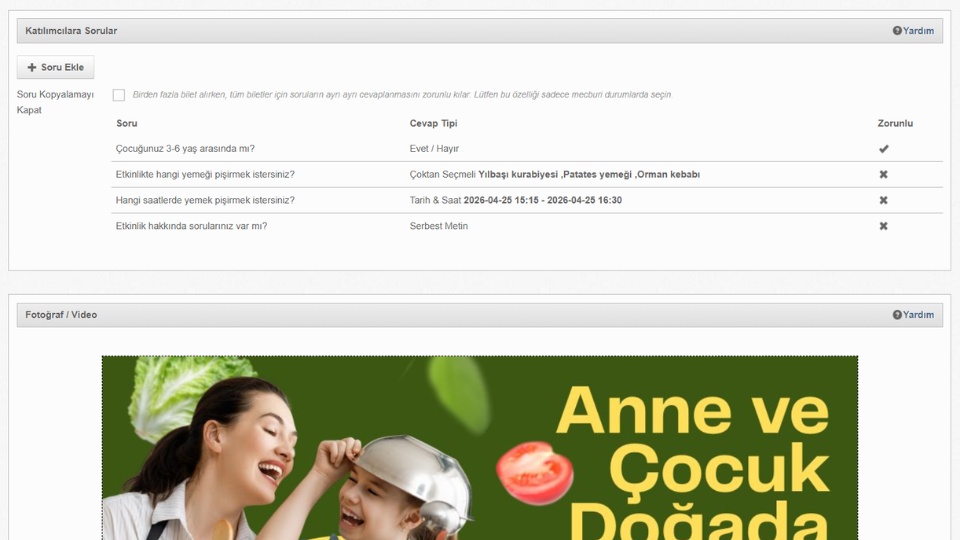960x540 pixels.
Task: Click the plus icon on Soru Ekle
Action: click(x=32, y=67)
